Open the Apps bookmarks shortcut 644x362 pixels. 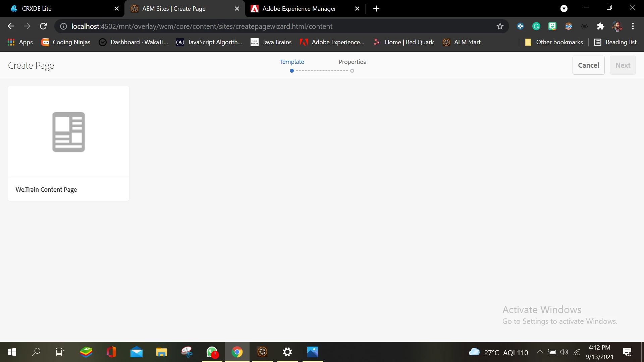click(20, 42)
